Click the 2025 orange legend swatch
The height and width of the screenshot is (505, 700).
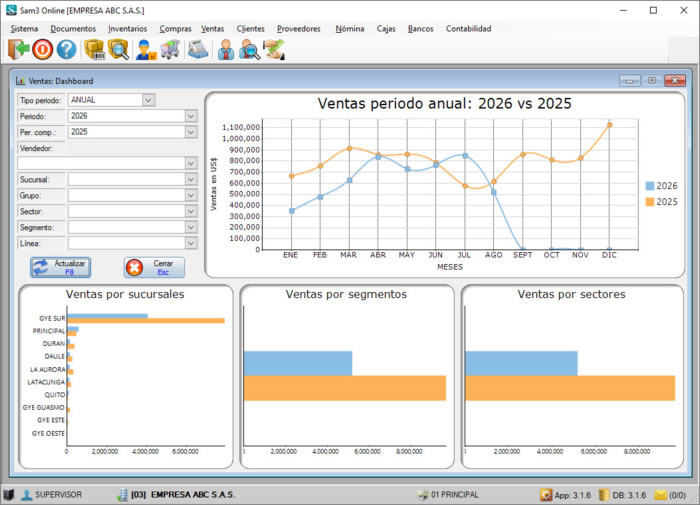pyautogui.click(x=650, y=202)
